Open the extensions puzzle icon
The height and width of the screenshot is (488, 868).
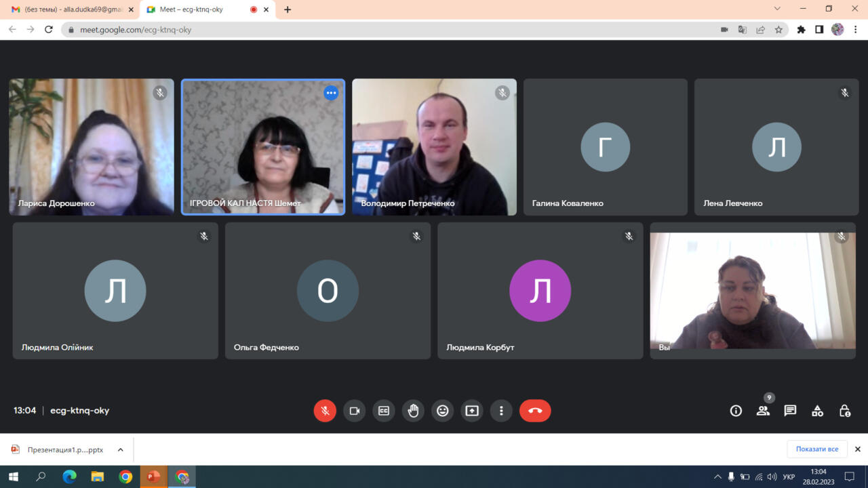coord(801,30)
